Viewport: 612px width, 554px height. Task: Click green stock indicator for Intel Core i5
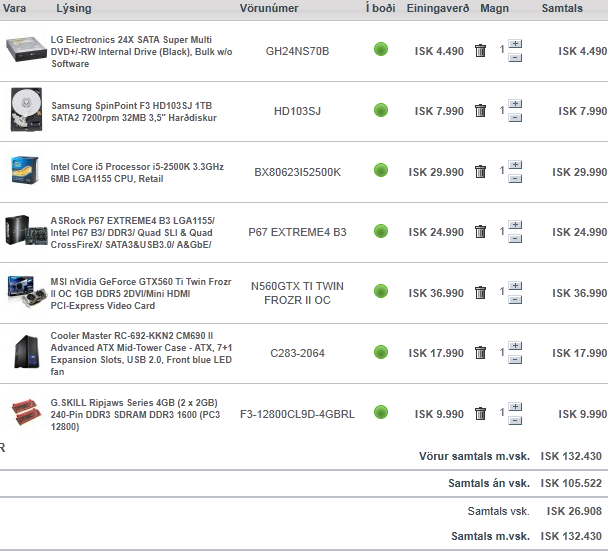(x=381, y=172)
